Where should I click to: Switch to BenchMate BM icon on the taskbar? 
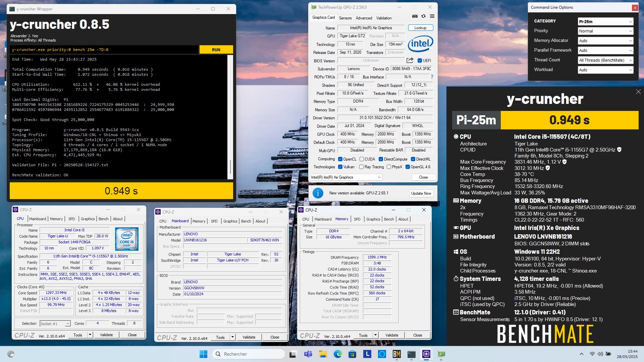pyautogui.click(x=397, y=354)
